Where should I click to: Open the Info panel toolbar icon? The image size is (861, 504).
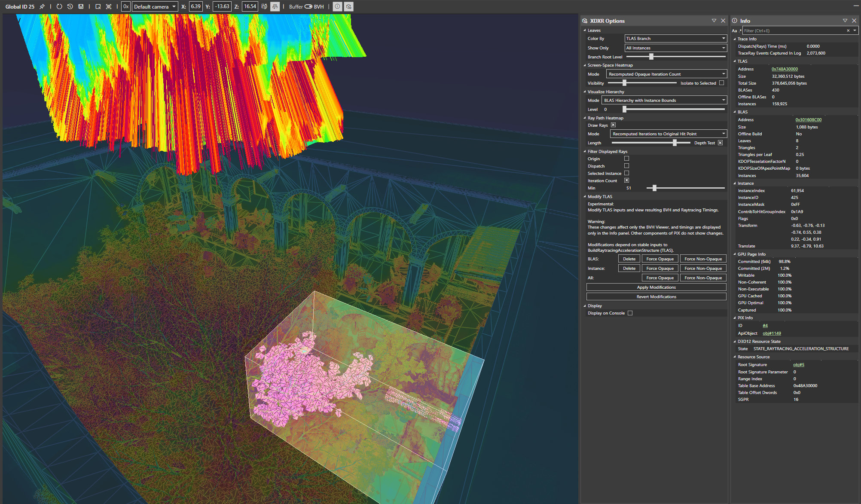(x=337, y=6)
